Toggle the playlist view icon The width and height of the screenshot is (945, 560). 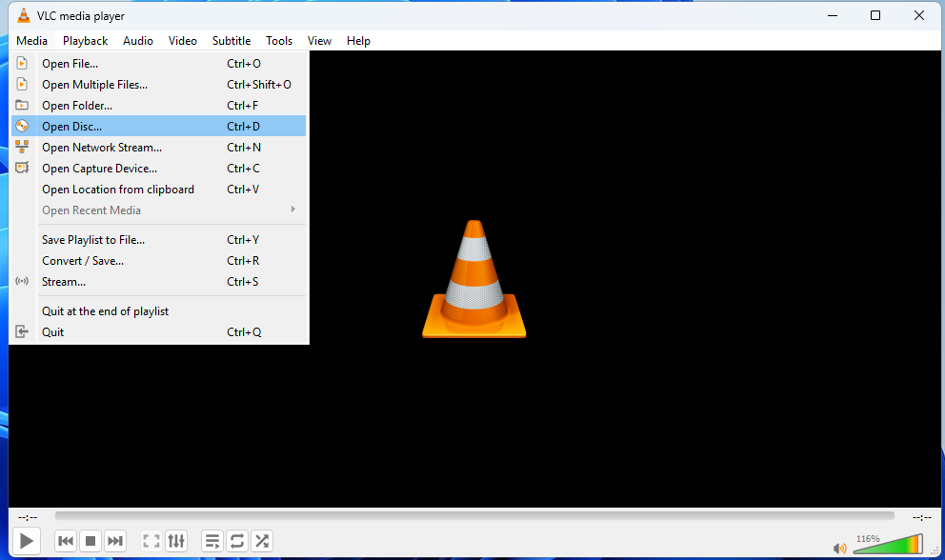click(212, 541)
